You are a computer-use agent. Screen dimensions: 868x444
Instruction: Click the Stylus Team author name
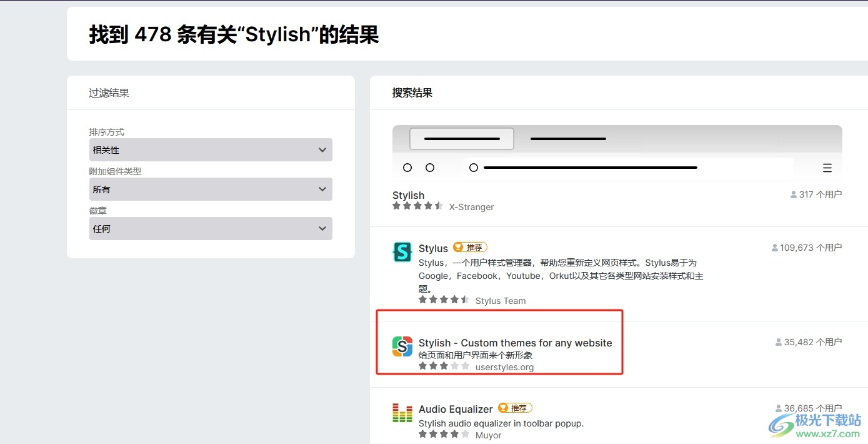(501, 301)
